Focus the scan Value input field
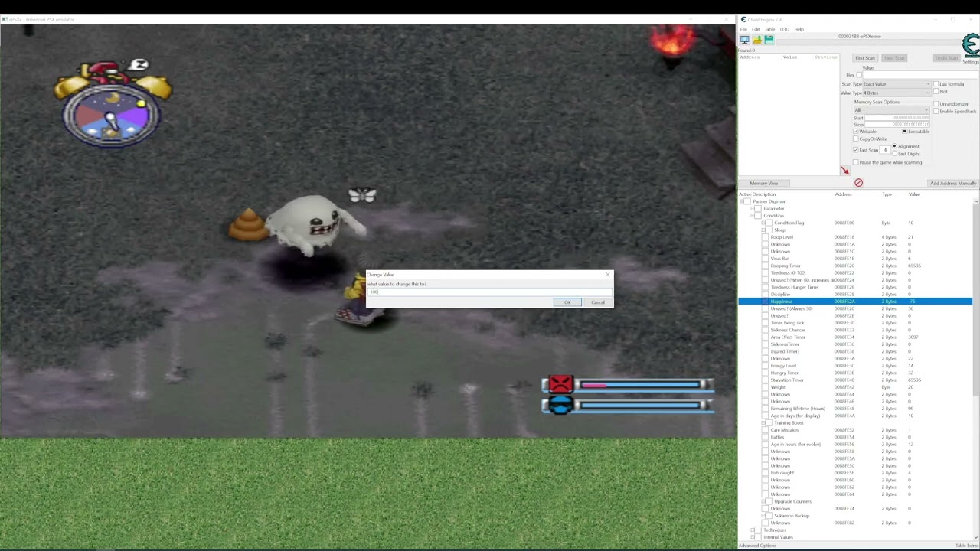This screenshot has width=980, height=551. click(920, 75)
